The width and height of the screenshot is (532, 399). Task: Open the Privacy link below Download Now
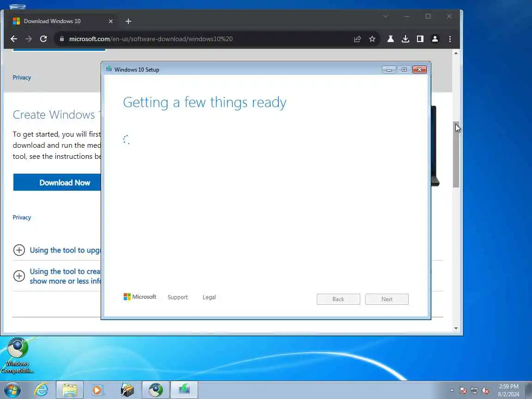pyautogui.click(x=22, y=217)
